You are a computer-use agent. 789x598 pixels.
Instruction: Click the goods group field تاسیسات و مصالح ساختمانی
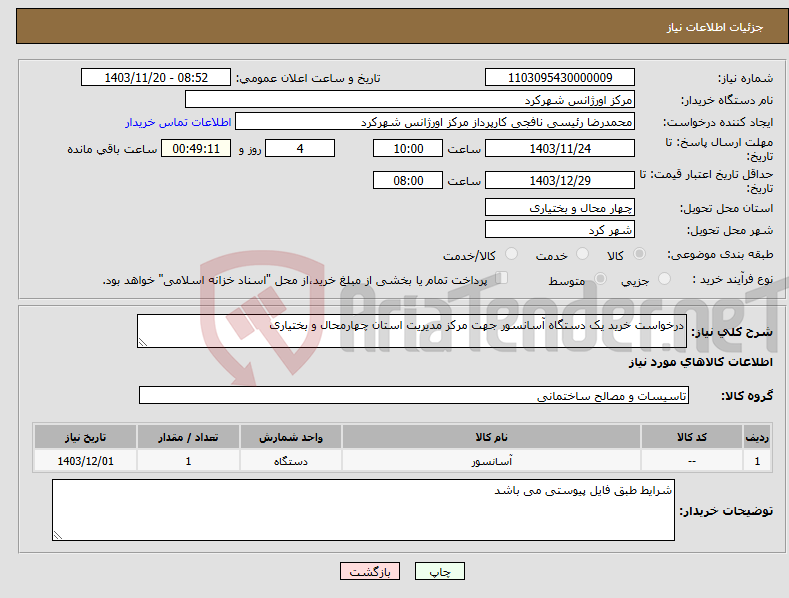point(414,396)
